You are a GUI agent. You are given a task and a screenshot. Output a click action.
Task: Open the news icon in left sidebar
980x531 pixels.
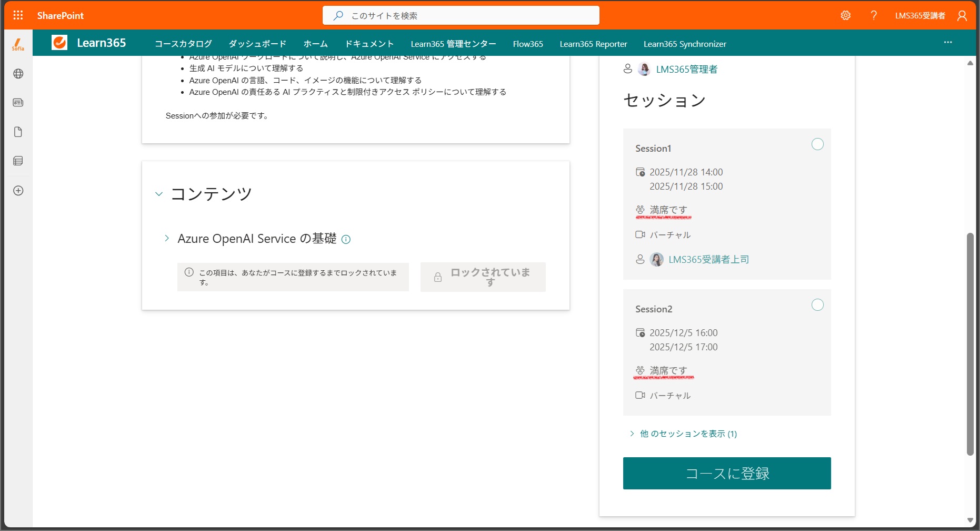pyautogui.click(x=18, y=103)
